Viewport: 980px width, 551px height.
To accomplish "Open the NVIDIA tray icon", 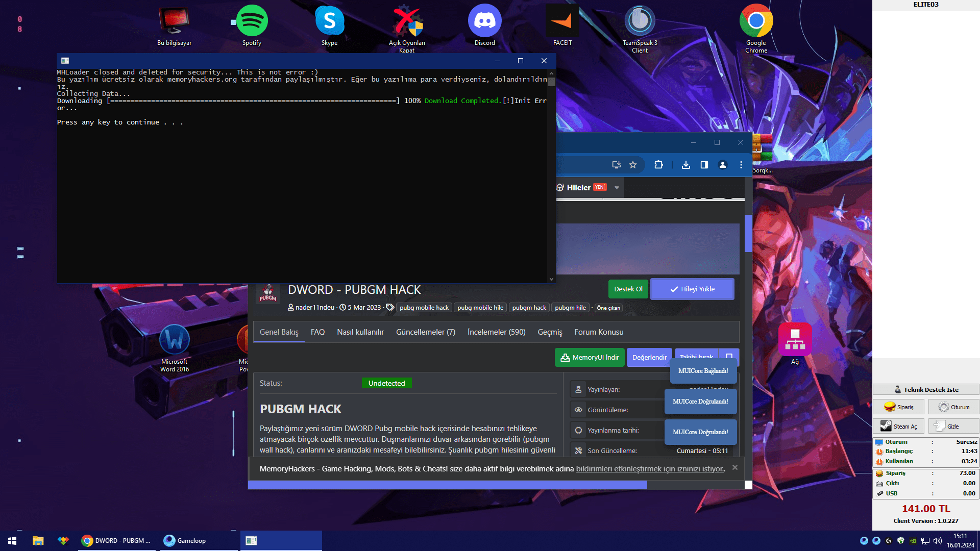I will pos(913,541).
